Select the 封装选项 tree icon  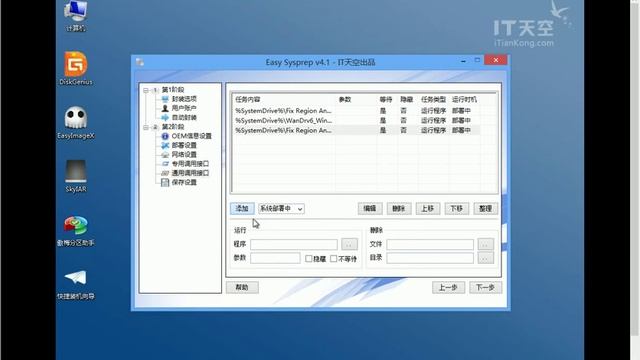(x=165, y=99)
